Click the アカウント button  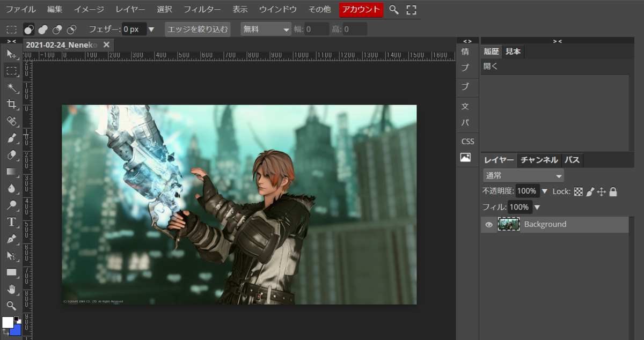tap(361, 10)
